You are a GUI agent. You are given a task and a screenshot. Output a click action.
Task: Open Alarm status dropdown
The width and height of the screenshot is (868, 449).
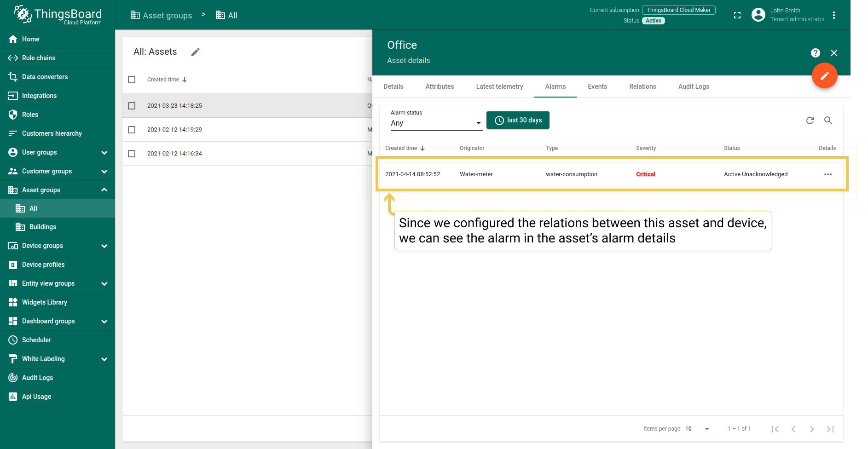[436, 123]
